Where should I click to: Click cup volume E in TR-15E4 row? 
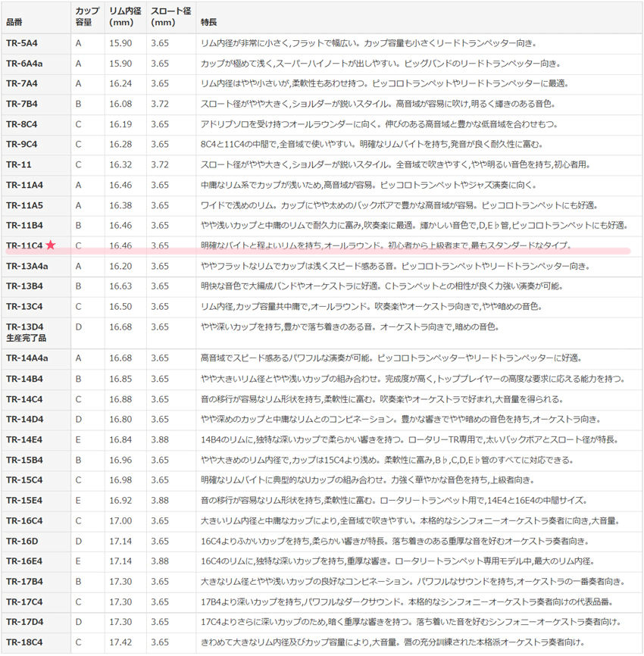(x=78, y=501)
